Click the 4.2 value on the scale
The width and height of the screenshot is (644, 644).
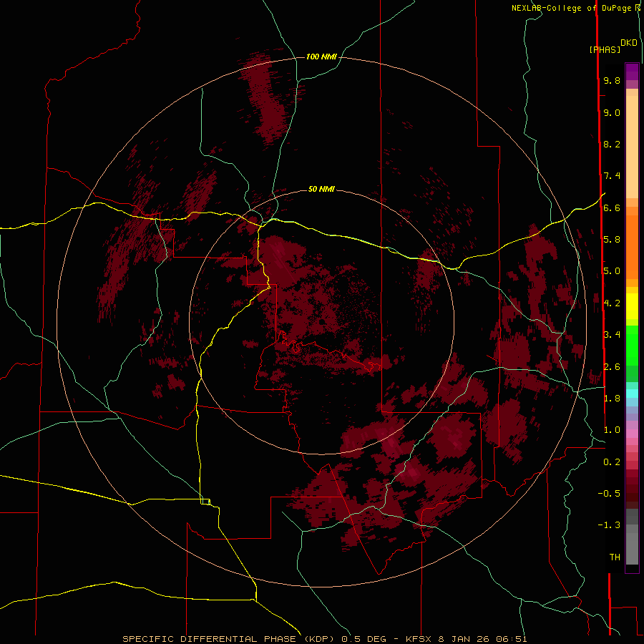612,303
